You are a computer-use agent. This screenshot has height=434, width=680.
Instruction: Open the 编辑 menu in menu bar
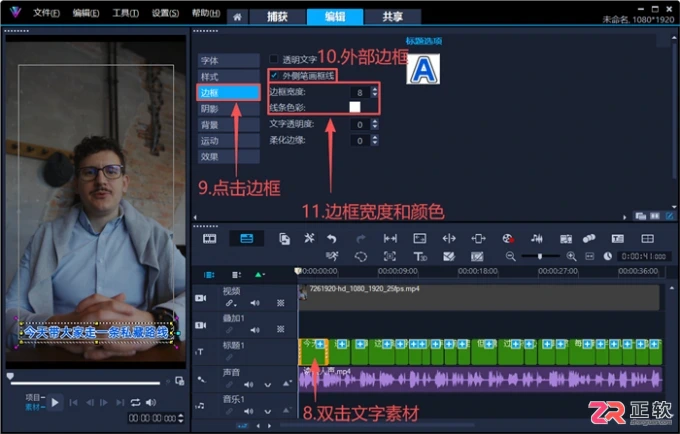(85, 13)
